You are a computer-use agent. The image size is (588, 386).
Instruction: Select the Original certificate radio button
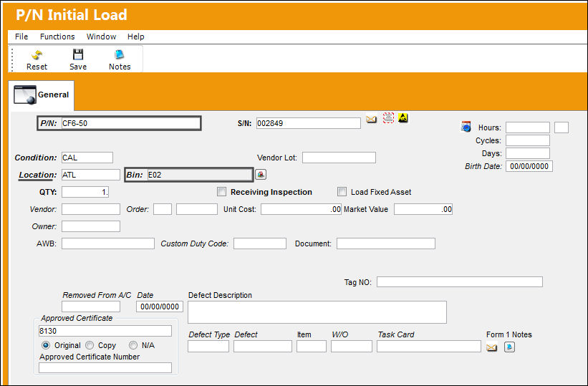[46, 345]
